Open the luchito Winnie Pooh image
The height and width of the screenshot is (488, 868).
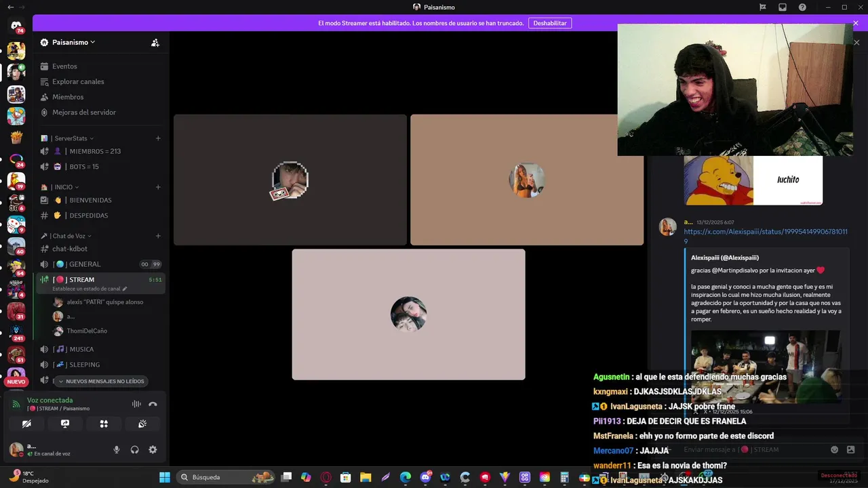753,180
